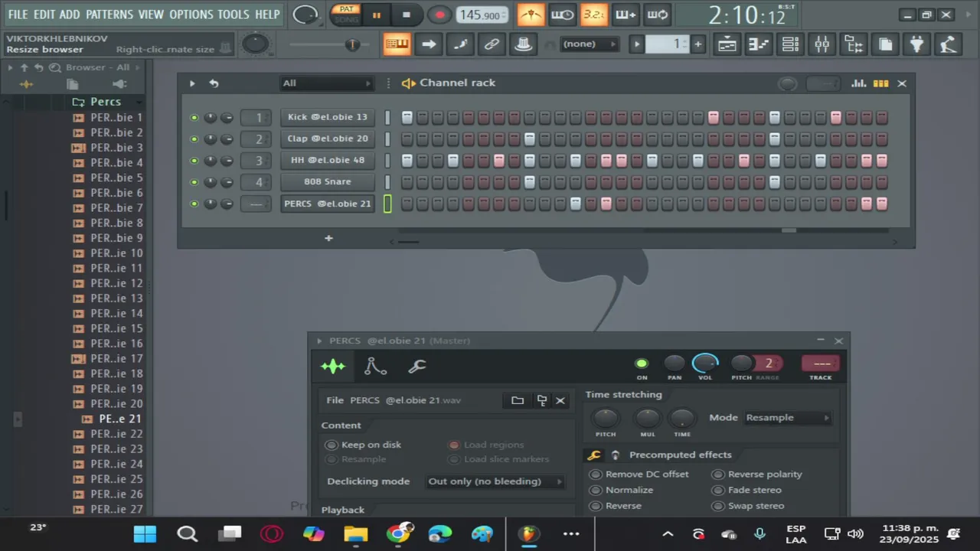Open the FILE menu
Viewport: 980px width, 551px height.
18,15
